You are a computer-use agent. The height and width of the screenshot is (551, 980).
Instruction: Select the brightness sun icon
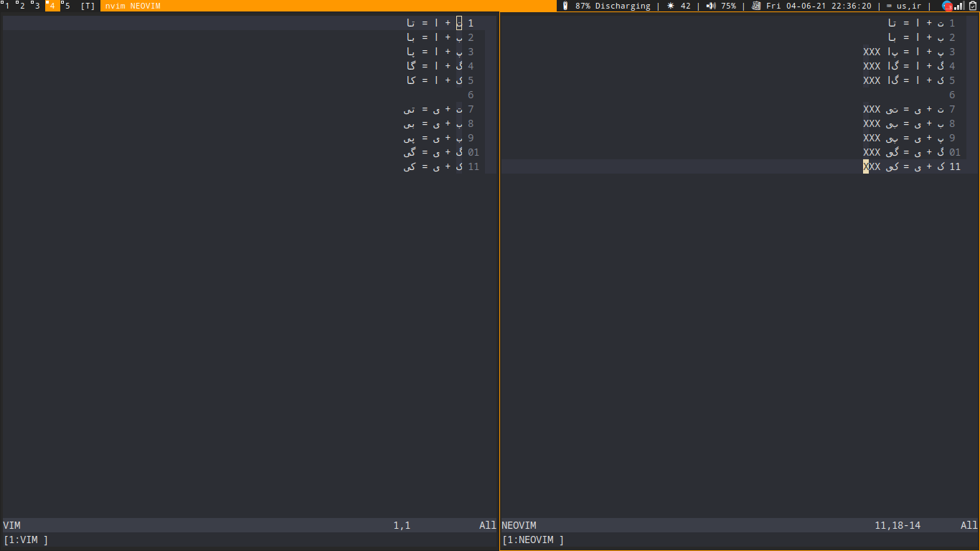pyautogui.click(x=670, y=6)
